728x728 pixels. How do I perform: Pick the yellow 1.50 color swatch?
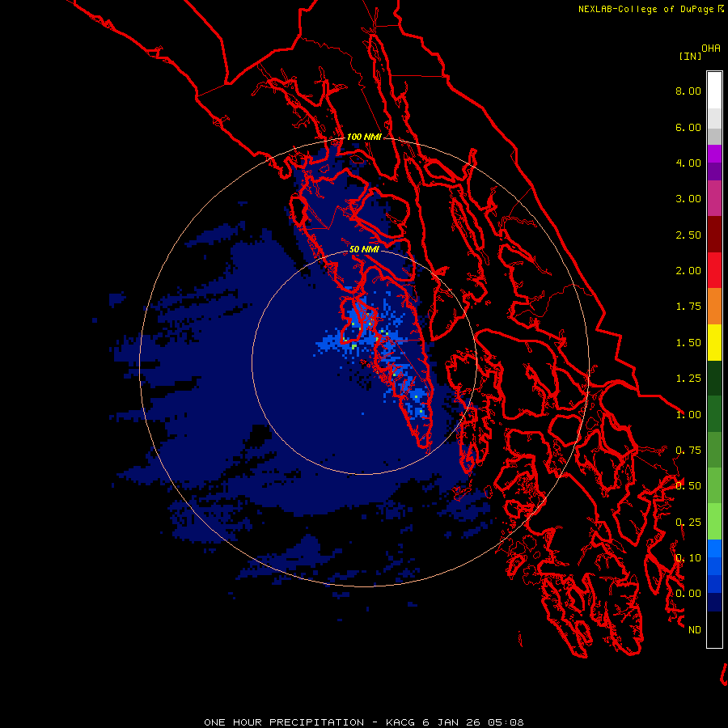[x=714, y=342]
